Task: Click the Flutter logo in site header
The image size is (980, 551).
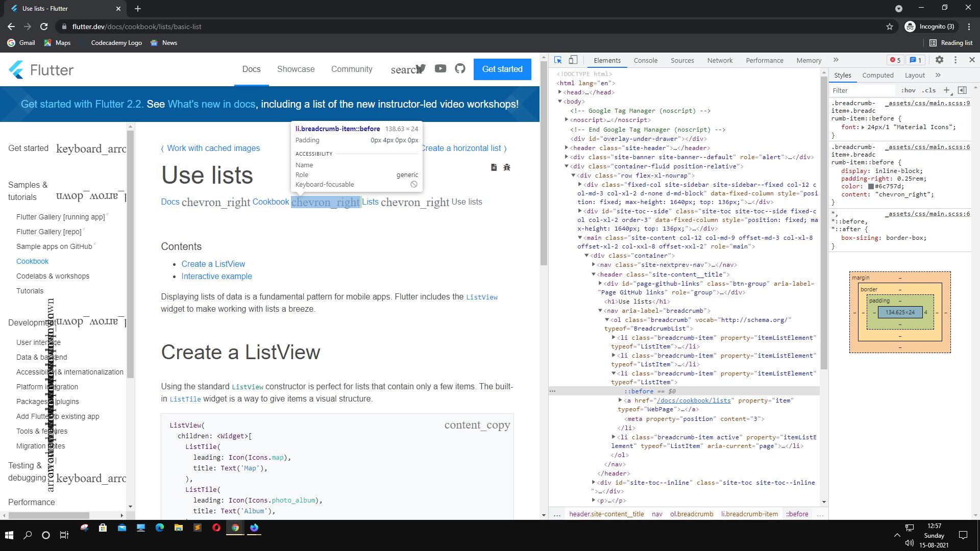Action: coord(41,70)
